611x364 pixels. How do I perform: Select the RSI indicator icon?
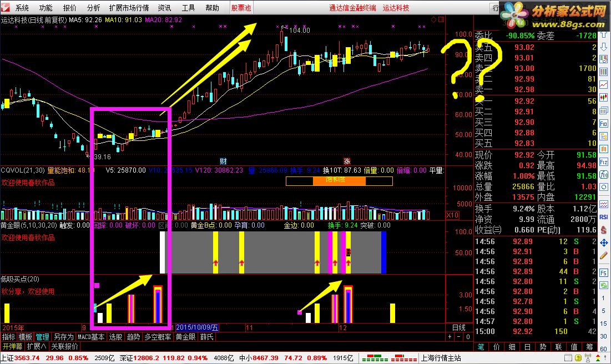pyautogui.click(x=604, y=217)
